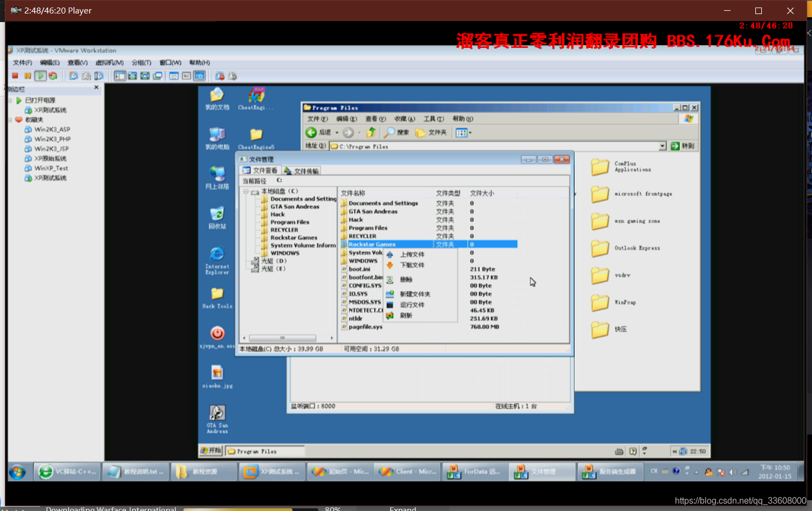This screenshot has height=511, width=812.
Task: Choose 刷新 from the context menu
Action: (x=406, y=316)
